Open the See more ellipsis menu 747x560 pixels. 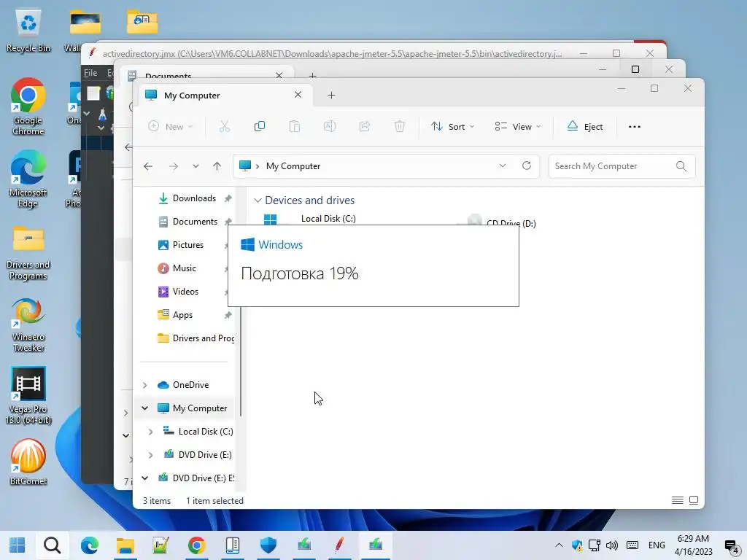click(x=635, y=127)
